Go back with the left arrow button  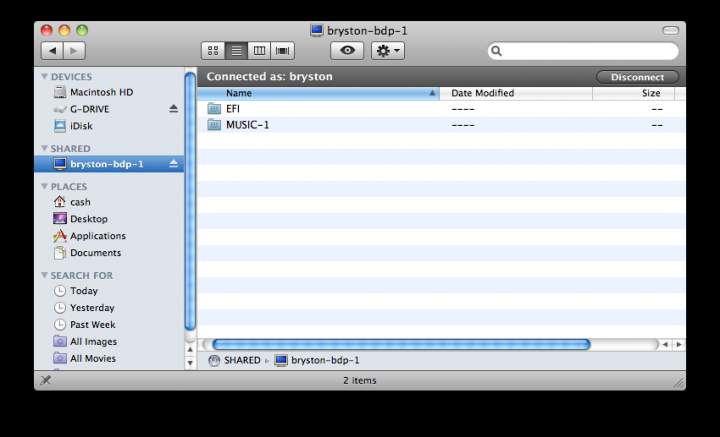(52, 50)
